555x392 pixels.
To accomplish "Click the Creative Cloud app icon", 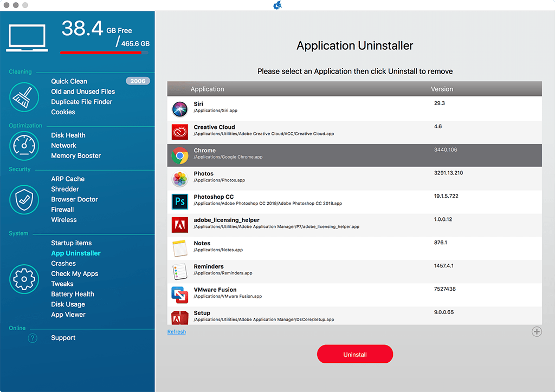I will [180, 132].
